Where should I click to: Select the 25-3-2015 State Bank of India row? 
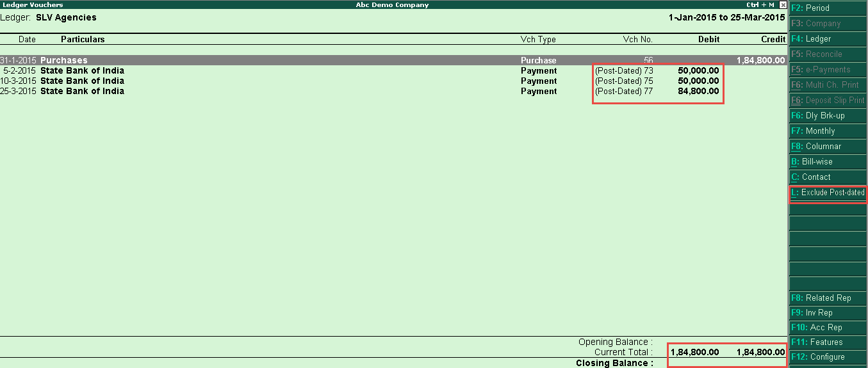tap(393, 91)
